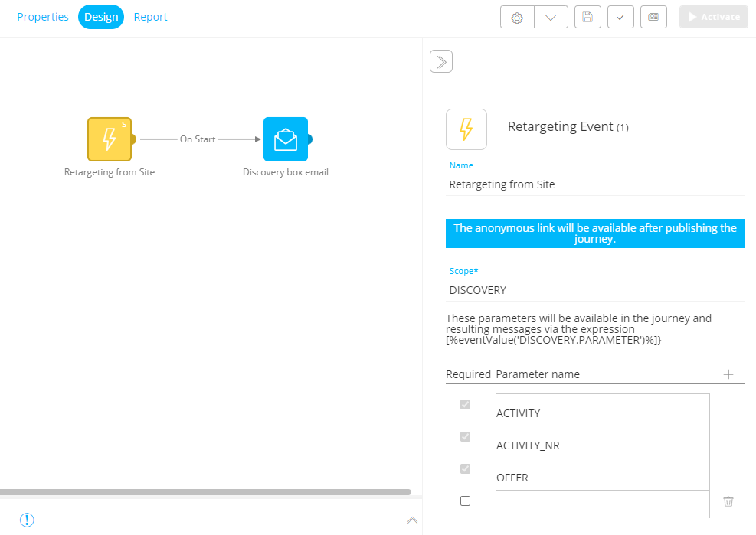The image size is (756, 535).
Task: Validate the journey with the checkmark icon
Action: [x=620, y=18]
